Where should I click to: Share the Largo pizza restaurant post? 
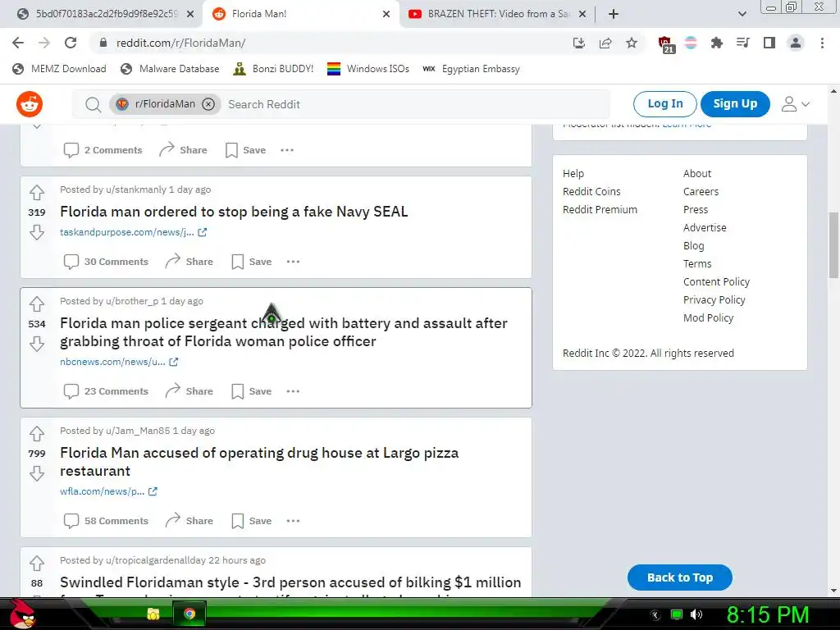pyautogui.click(x=189, y=521)
